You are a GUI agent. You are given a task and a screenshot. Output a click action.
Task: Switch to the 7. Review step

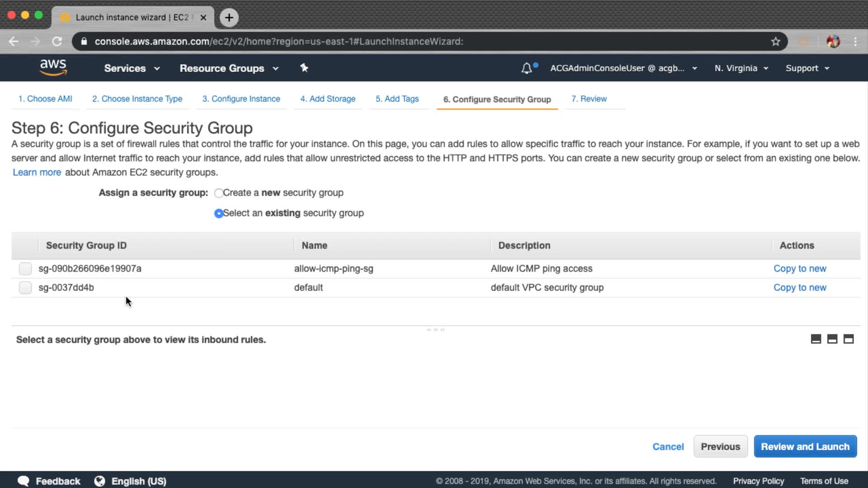tap(589, 99)
